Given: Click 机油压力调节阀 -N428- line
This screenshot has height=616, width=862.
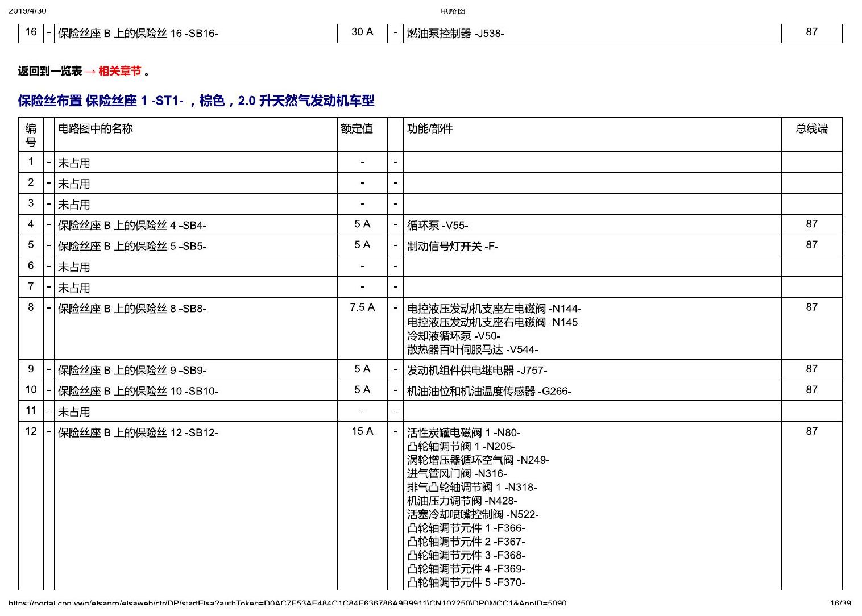Looking at the screenshot, I should [462, 501].
